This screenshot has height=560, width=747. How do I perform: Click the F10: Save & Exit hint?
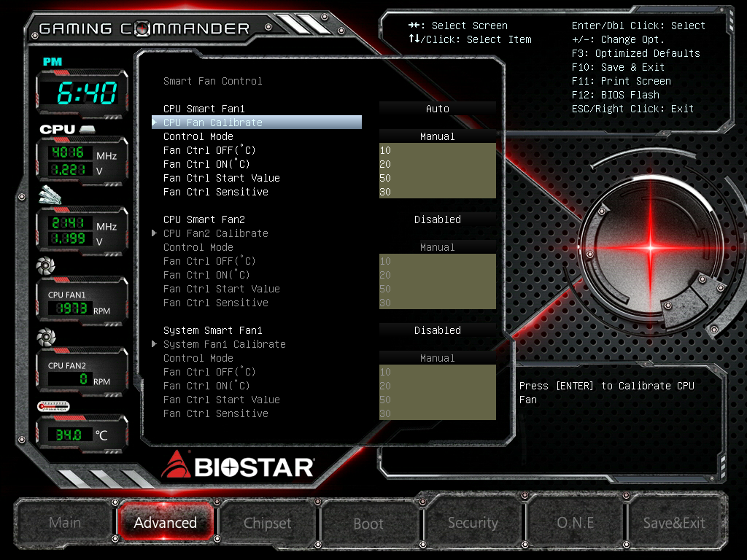click(618, 67)
